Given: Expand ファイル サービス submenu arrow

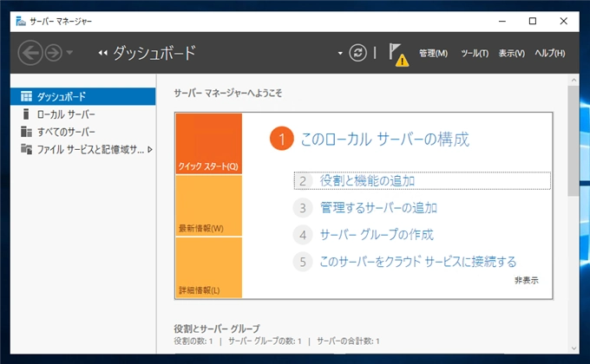Looking at the screenshot, I should [150, 150].
